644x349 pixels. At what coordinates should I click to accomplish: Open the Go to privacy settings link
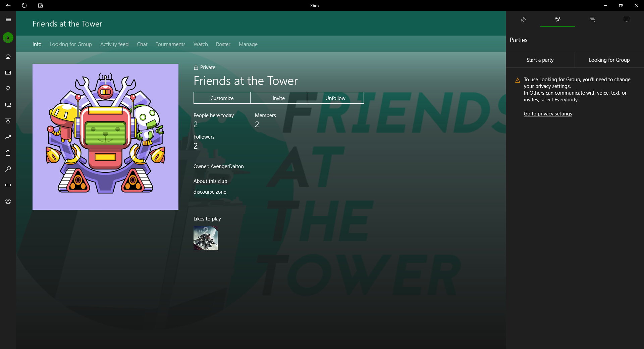548,114
